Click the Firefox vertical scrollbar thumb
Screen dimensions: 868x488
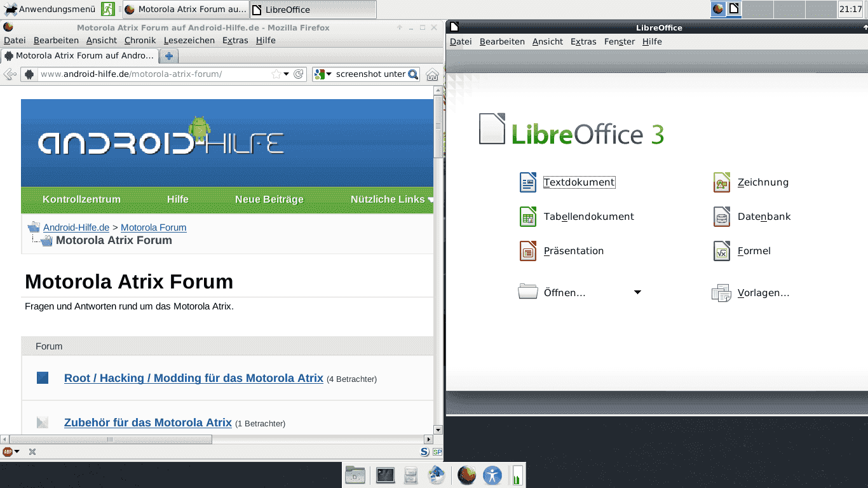click(x=438, y=126)
